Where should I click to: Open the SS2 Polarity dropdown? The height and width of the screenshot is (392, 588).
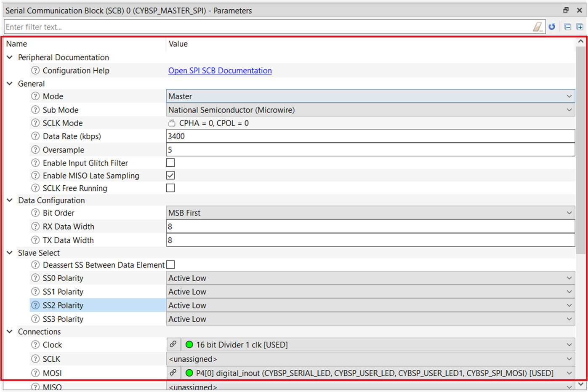pyautogui.click(x=370, y=305)
